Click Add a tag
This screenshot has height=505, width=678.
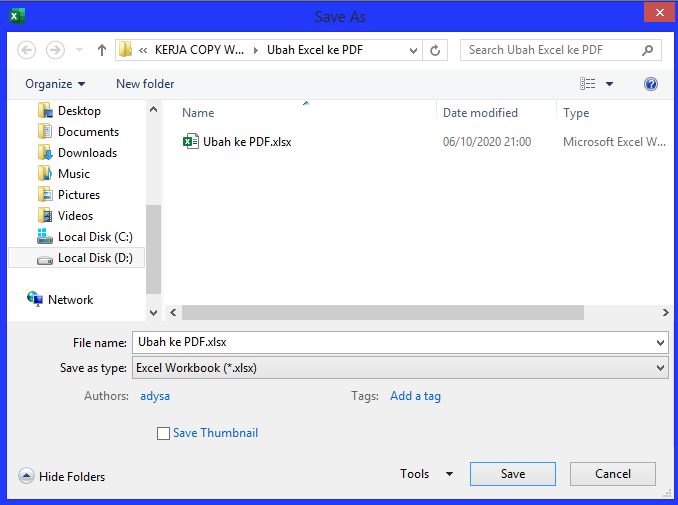coord(415,396)
